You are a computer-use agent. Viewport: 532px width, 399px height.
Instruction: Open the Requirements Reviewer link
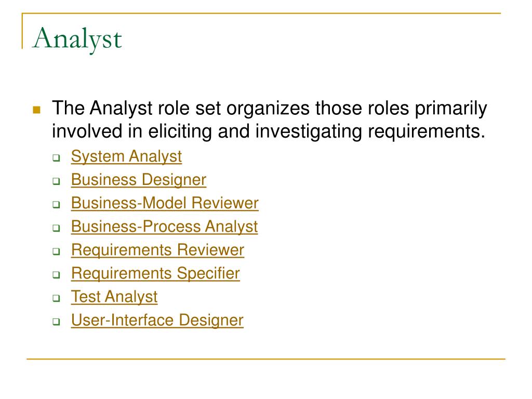coord(157,250)
